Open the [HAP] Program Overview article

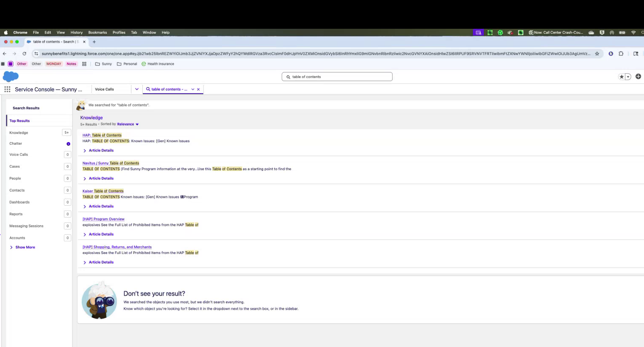[103, 219]
